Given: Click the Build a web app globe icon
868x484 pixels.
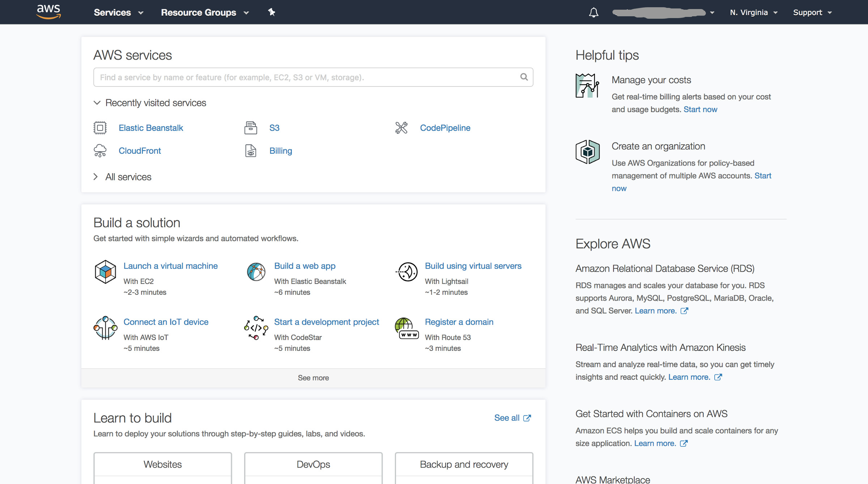Looking at the screenshot, I should (x=256, y=272).
